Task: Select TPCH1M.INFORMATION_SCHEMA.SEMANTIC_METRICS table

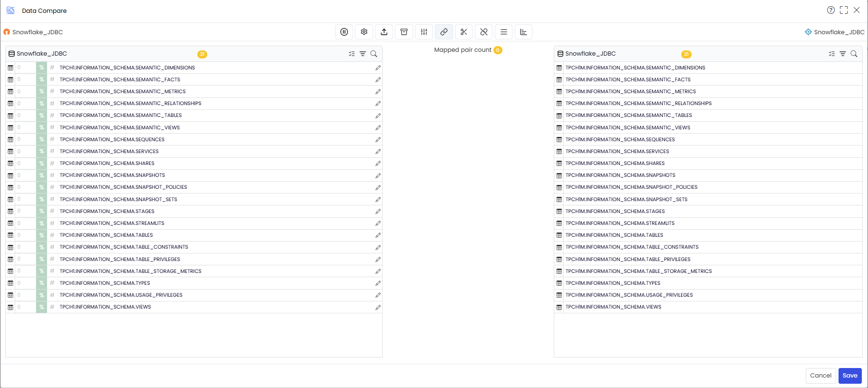Action: pyautogui.click(x=631, y=91)
